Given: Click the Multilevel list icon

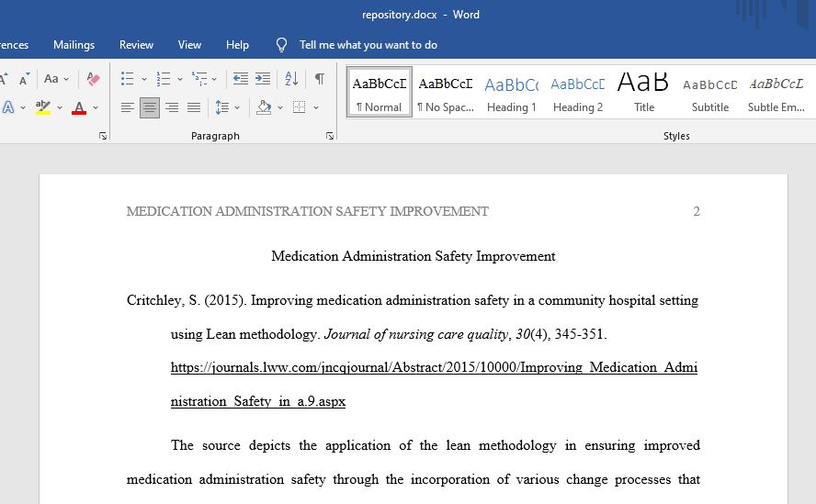Looking at the screenshot, I should pyautogui.click(x=199, y=79).
